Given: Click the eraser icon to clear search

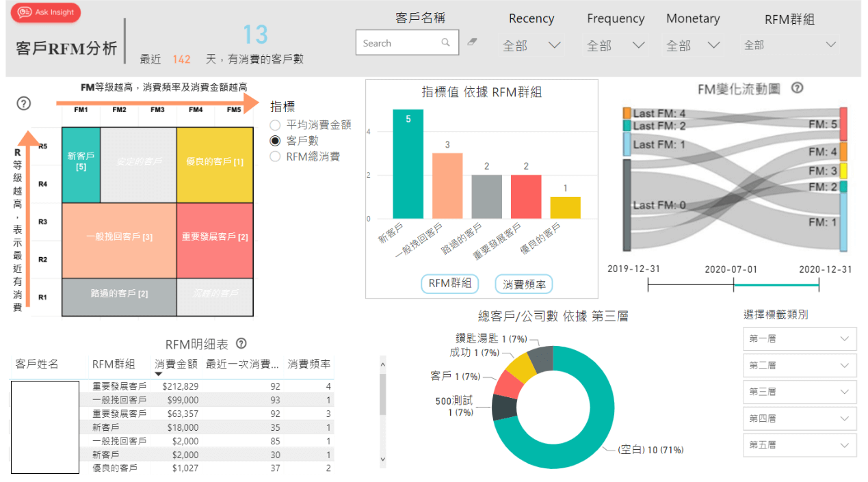Looking at the screenshot, I should (x=472, y=42).
